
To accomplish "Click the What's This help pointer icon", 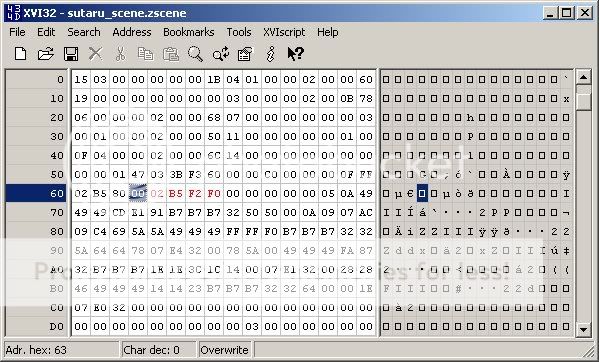I will pyautogui.click(x=295, y=54).
